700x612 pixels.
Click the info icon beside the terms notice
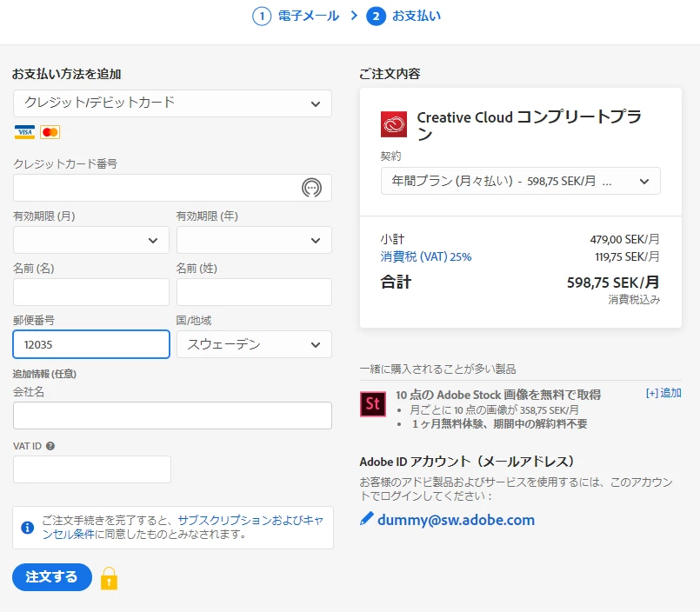28,528
